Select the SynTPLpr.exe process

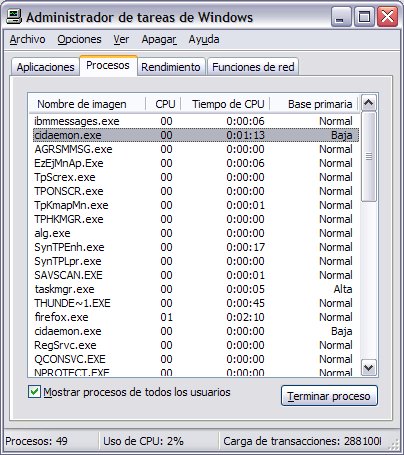tap(196, 261)
